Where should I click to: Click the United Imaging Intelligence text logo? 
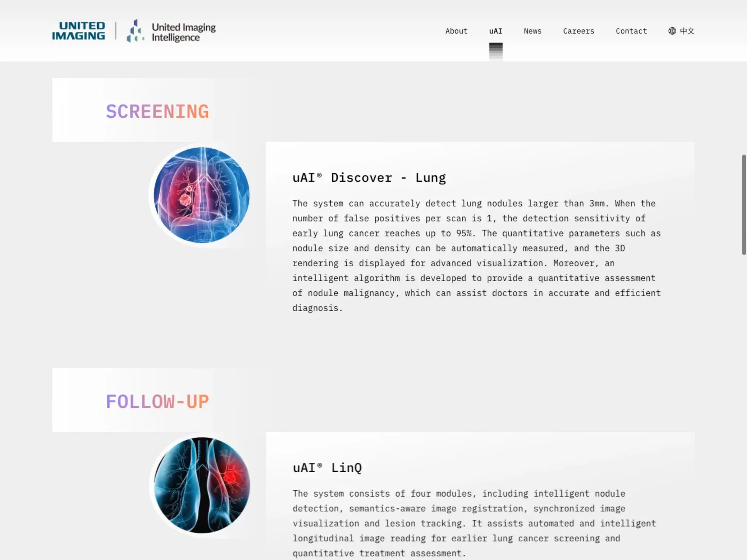point(183,32)
